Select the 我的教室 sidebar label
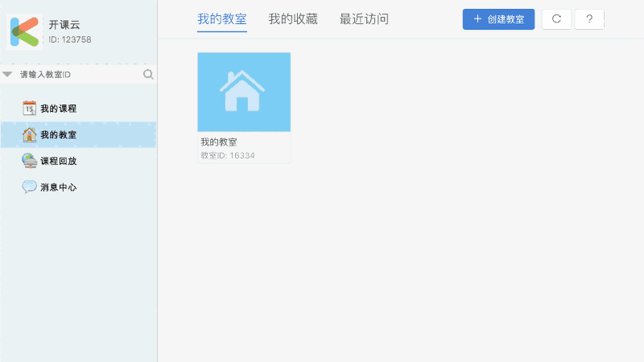This screenshot has height=362, width=644. pyautogui.click(x=58, y=134)
